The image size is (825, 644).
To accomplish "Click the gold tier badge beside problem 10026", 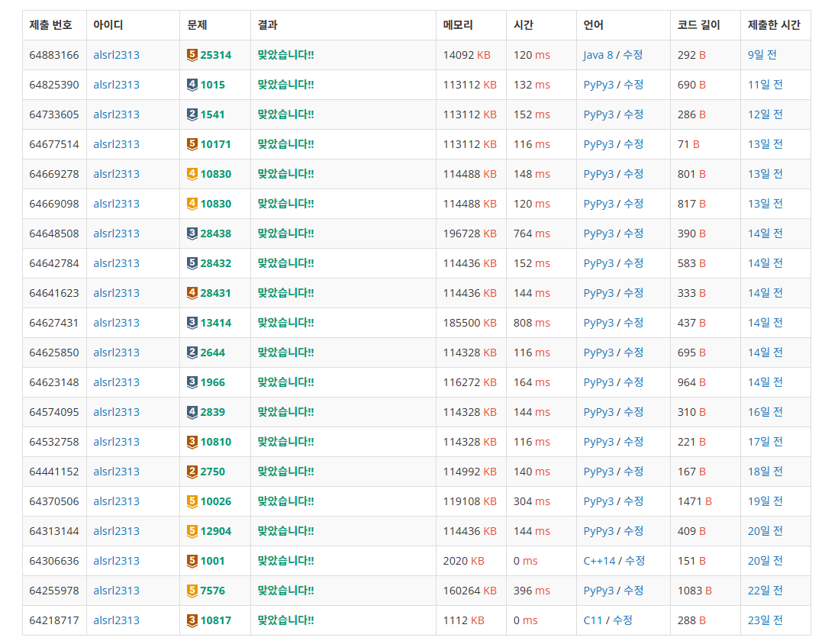I will (x=192, y=501).
